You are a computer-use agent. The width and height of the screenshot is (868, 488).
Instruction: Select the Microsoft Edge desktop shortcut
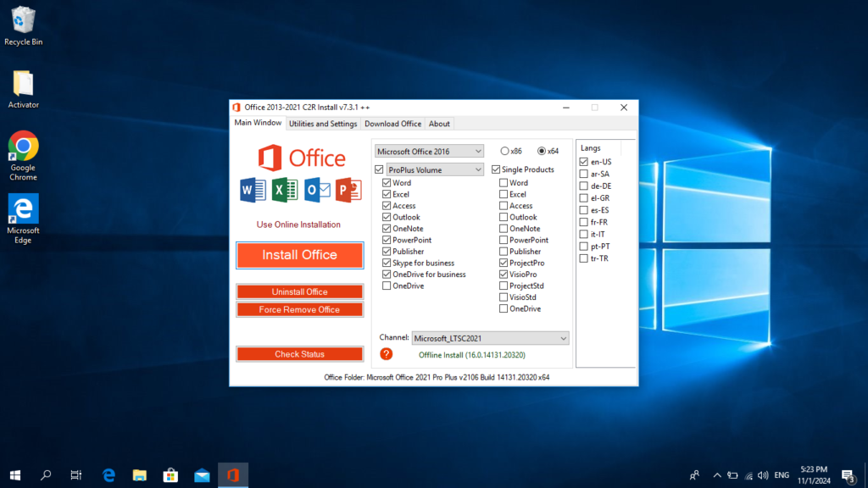(x=23, y=219)
